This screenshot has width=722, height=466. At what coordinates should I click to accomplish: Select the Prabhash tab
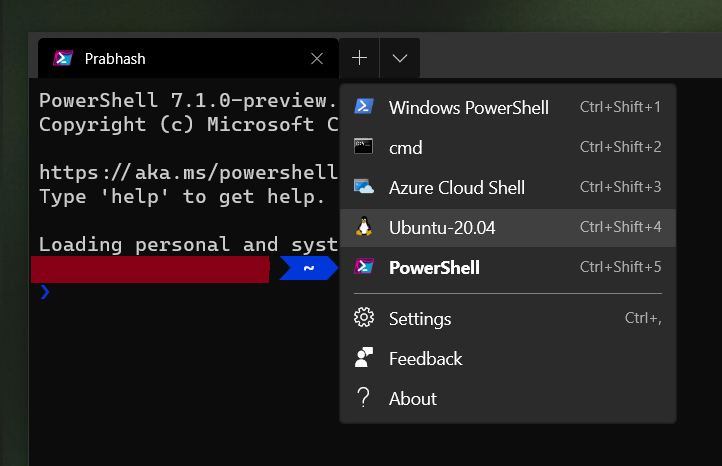[188, 58]
